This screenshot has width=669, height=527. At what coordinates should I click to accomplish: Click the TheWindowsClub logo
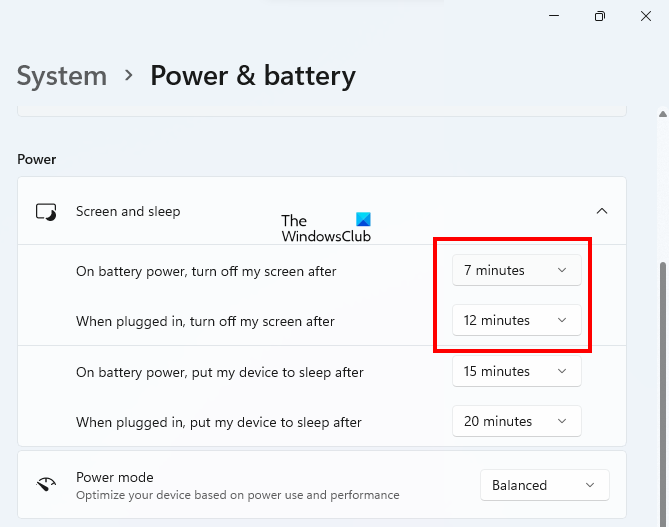(x=326, y=228)
